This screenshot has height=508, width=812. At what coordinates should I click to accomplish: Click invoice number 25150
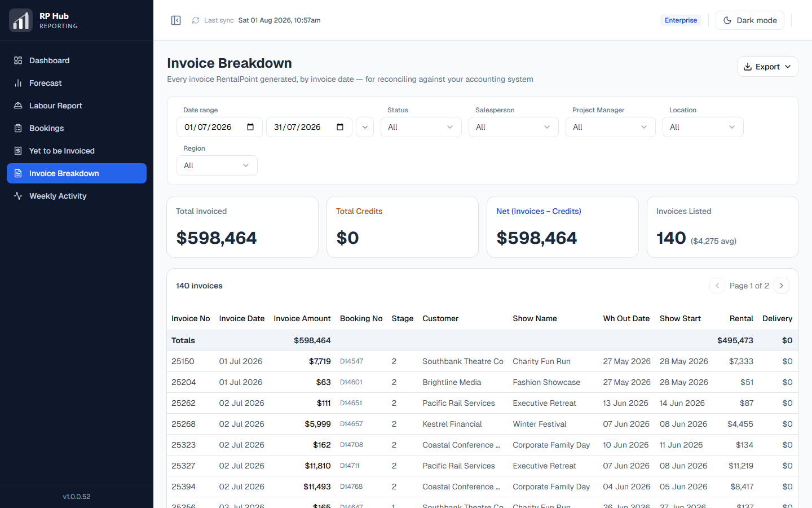(x=183, y=361)
